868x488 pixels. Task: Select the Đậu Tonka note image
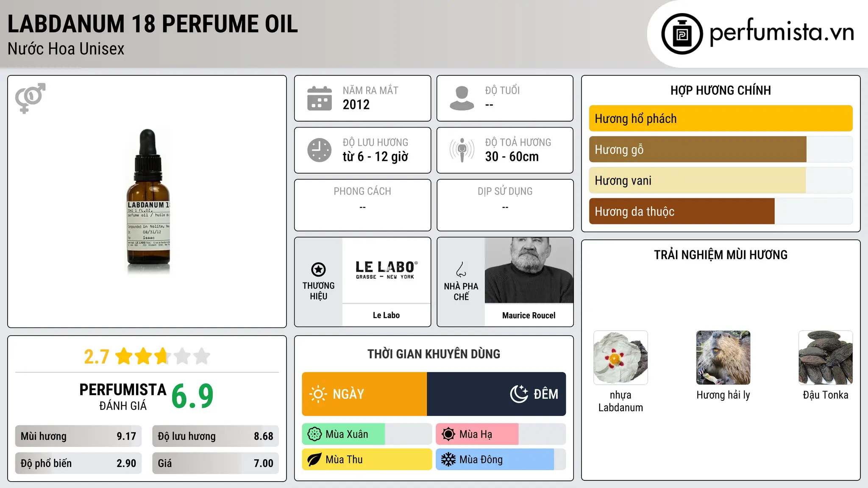pos(826,358)
